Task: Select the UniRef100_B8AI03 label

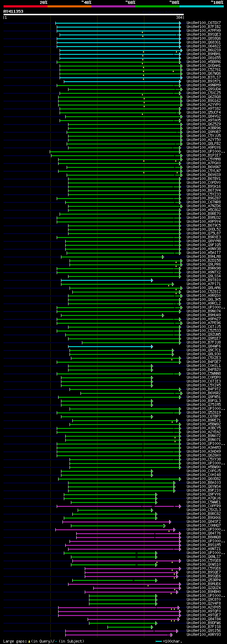Action: click(x=204, y=483)
